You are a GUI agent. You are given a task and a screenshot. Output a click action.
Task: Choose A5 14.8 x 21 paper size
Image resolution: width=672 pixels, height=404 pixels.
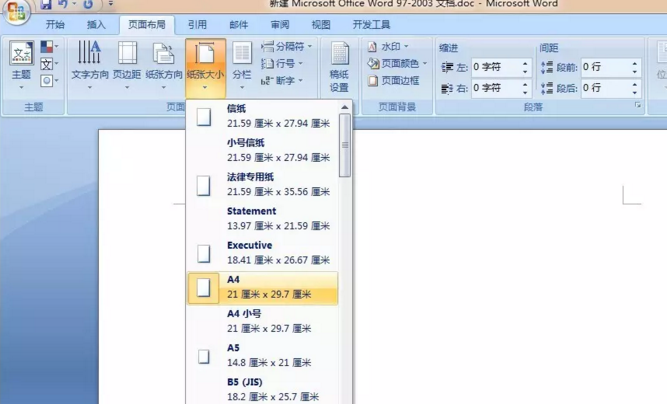pos(262,356)
